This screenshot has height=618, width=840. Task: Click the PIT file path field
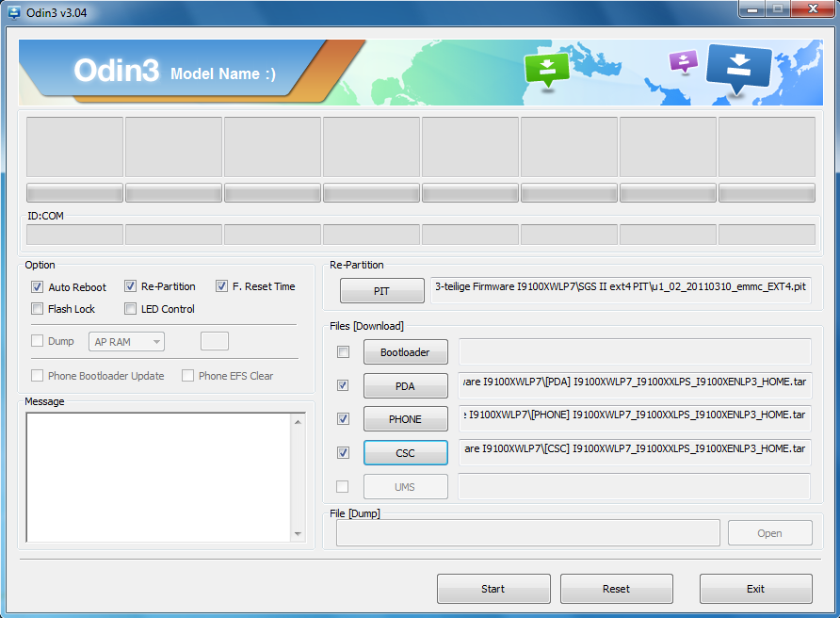tap(621, 290)
